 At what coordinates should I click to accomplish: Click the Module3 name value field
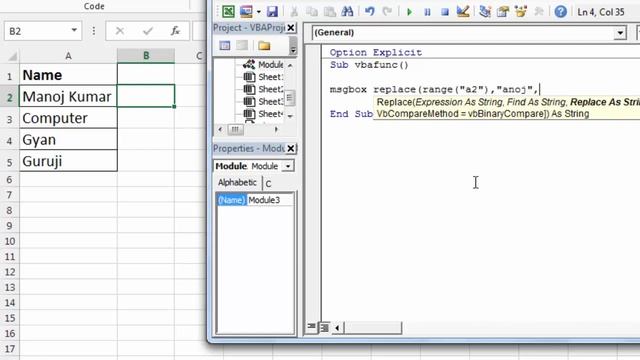(270, 200)
